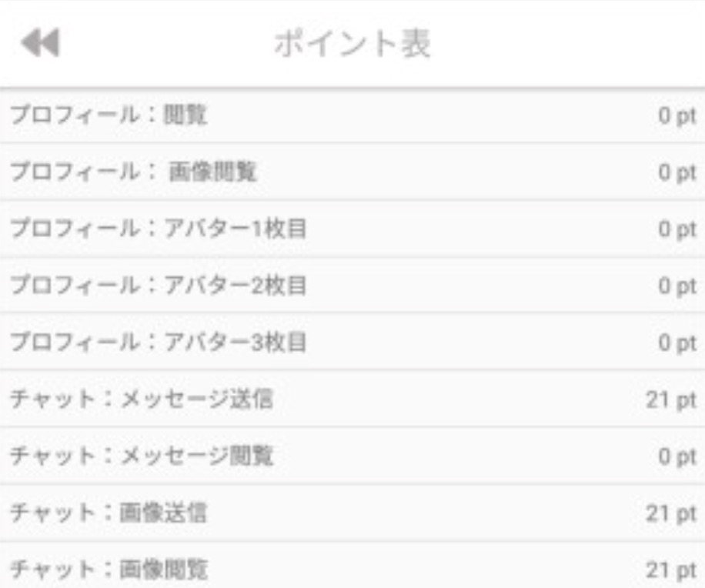Tap the double-arrow back icon
Image resolution: width=705 pixels, height=588 pixels.
pos(40,43)
